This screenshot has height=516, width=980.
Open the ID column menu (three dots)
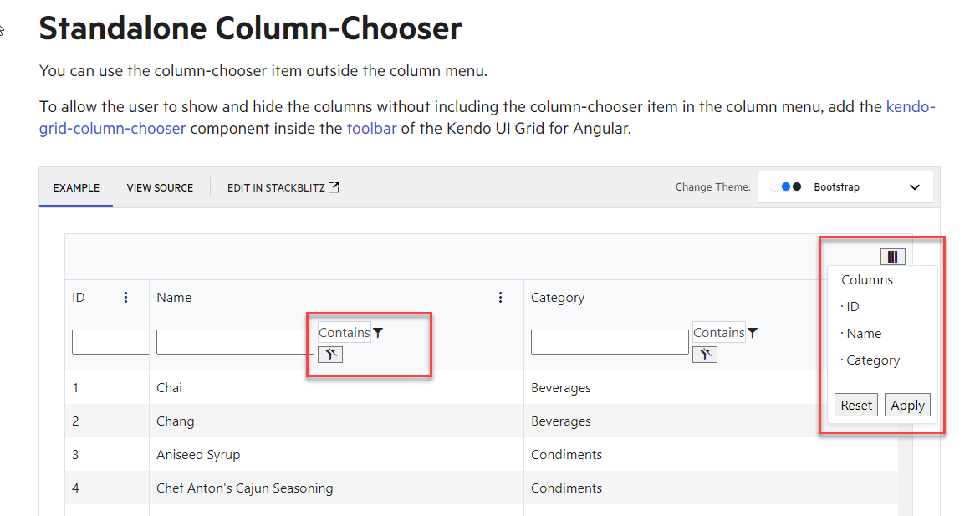tap(126, 298)
